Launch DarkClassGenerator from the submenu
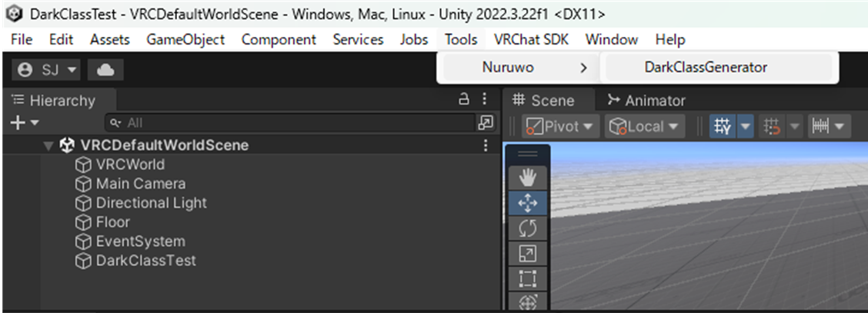 (x=718, y=68)
